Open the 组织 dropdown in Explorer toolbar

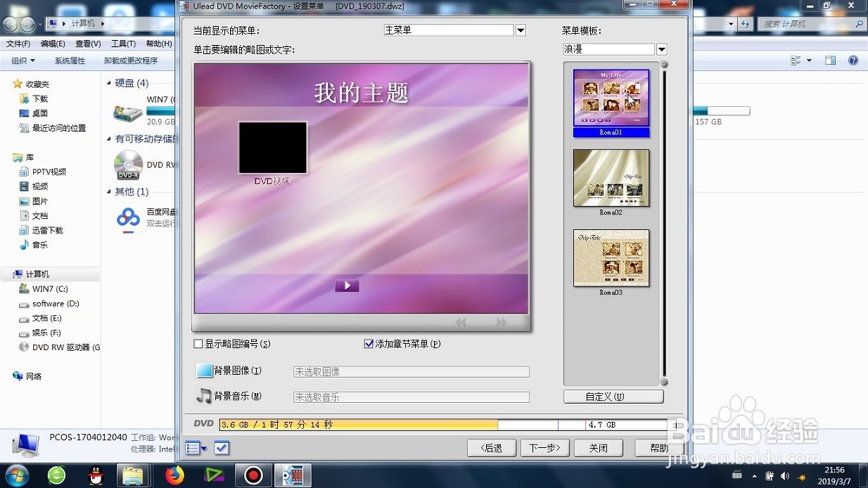point(23,61)
